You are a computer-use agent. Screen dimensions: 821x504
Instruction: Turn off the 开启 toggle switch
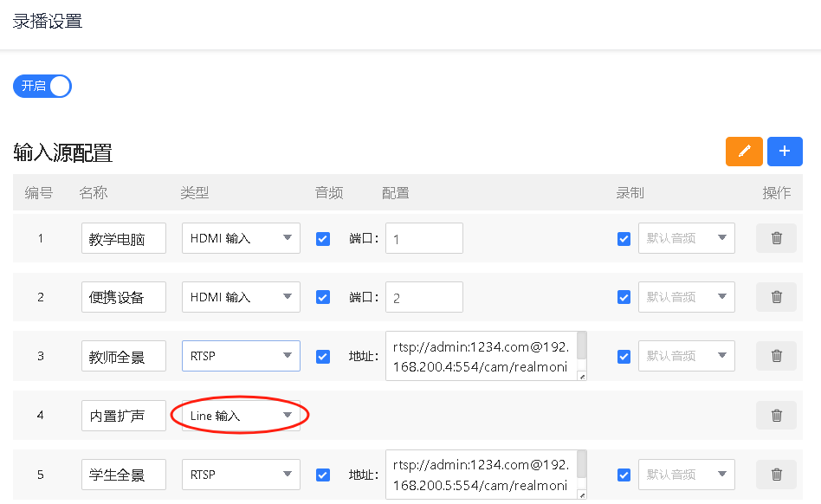(42, 86)
